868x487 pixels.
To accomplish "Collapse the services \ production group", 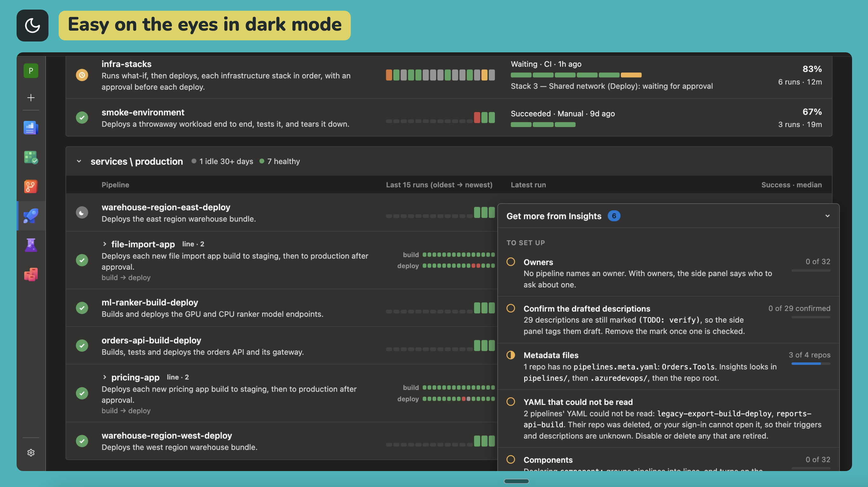I will pos(79,161).
